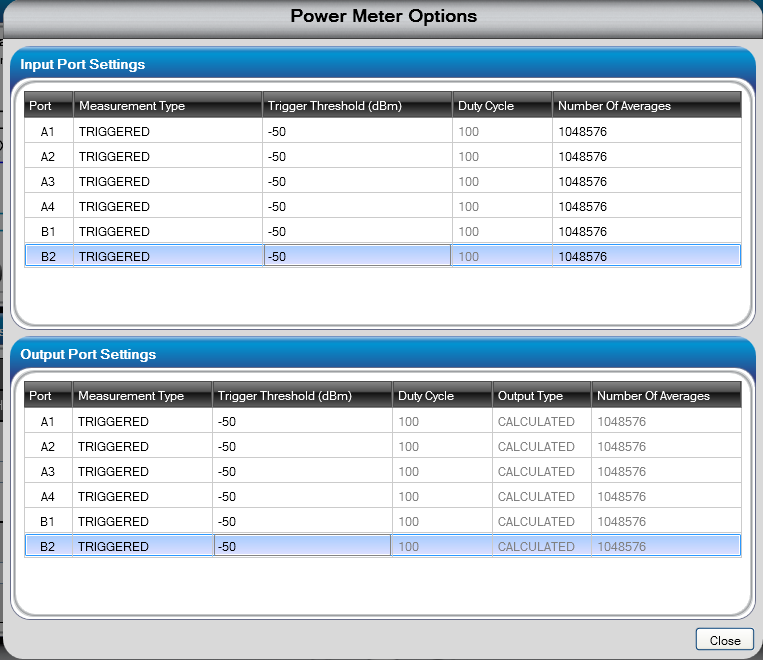
Task: Click the Close button
Action: (x=725, y=640)
